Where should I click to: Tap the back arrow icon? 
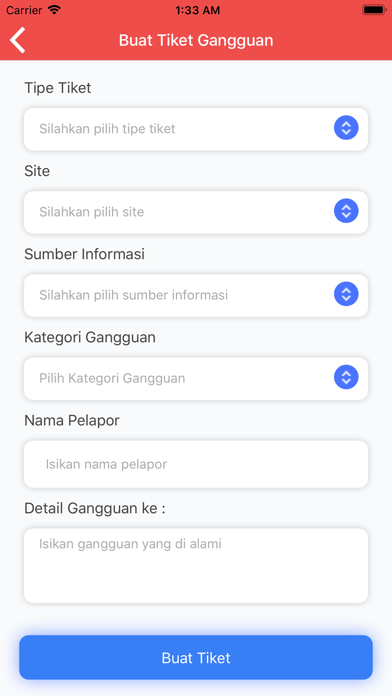(18, 40)
